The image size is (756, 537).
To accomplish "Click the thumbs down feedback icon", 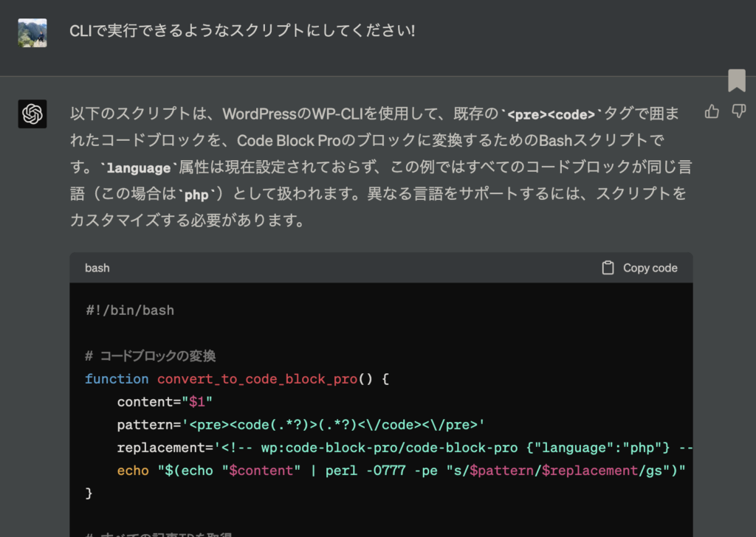I will pos(738,111).
